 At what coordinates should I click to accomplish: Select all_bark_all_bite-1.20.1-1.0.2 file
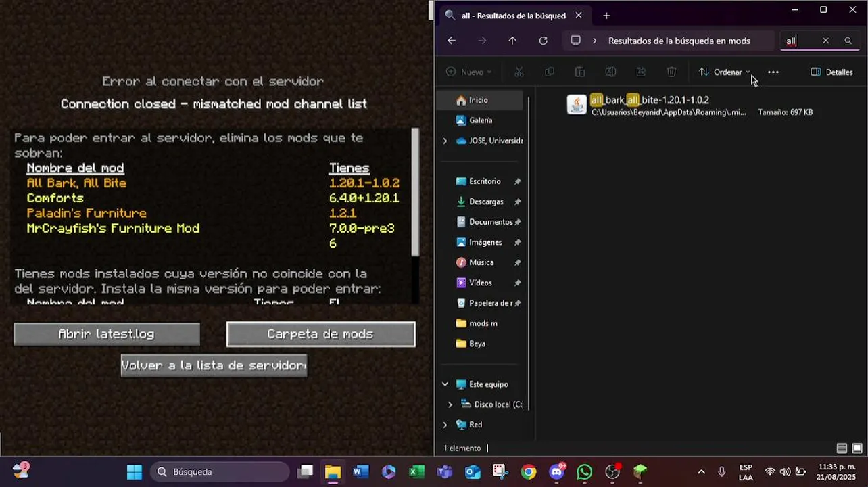point(690,106)
